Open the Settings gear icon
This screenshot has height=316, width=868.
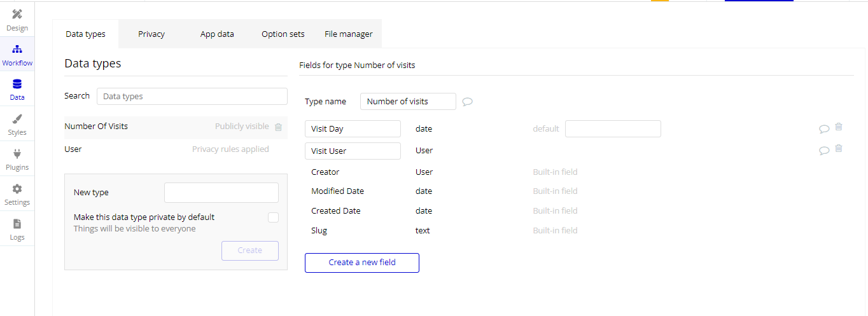click(17, 189)
